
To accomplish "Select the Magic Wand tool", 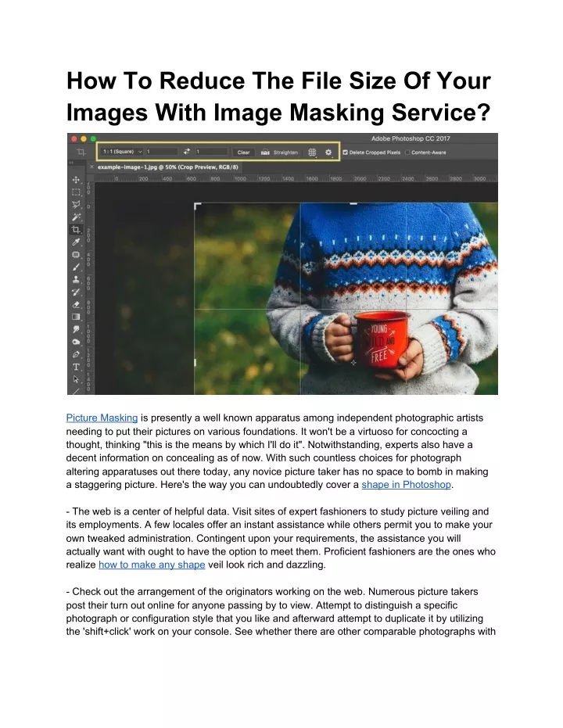I will pyautogui.click(x=76, y=217).
